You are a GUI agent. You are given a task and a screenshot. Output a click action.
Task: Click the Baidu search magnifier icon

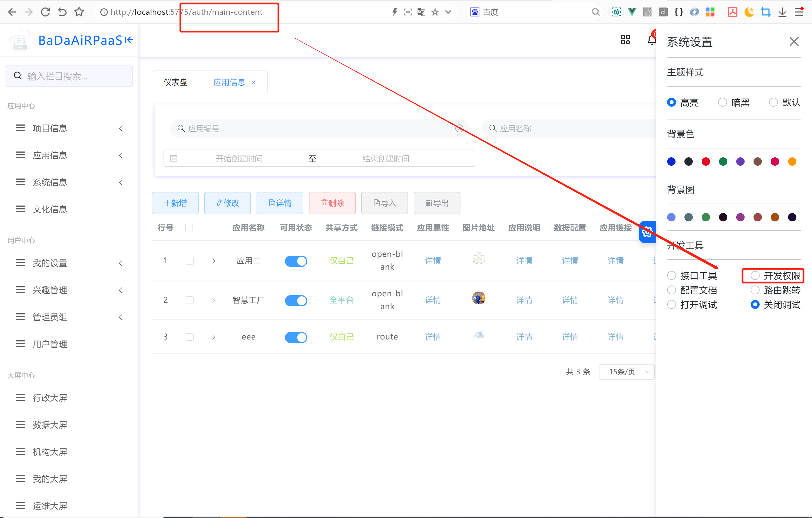596,12
